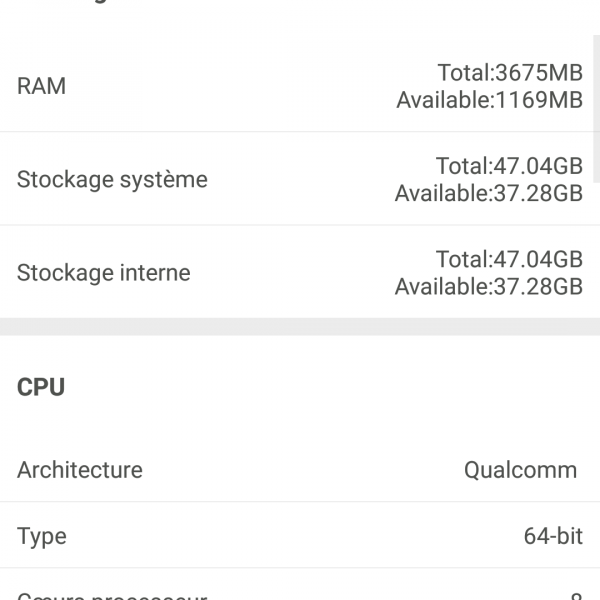Tap the Qualcomm architecture value
Screen dimensions: 600x600
(520, 470)
